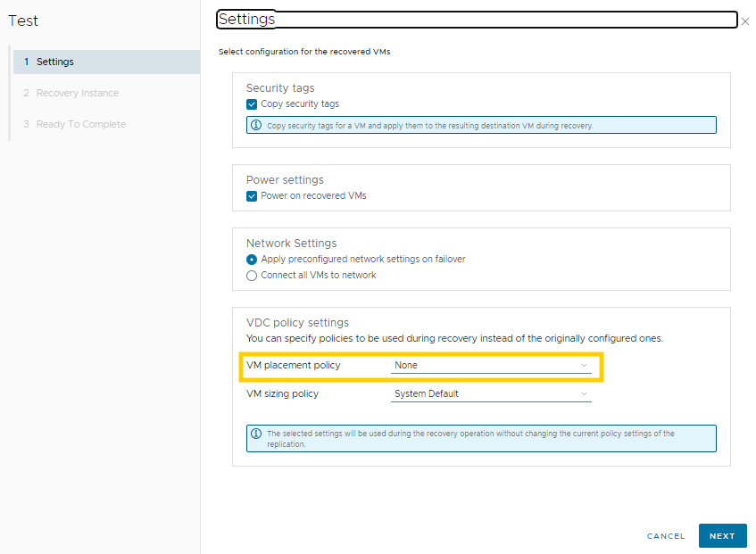Go to step 1 Settings
The height and width of the screenshot is (554, 756).
54,62
